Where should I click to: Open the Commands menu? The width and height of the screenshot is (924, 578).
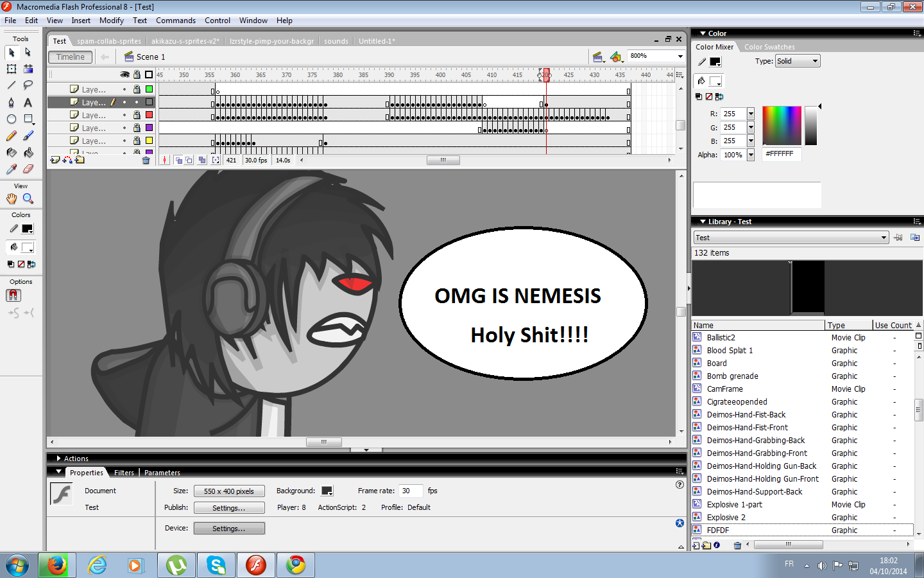click(176, 21)
